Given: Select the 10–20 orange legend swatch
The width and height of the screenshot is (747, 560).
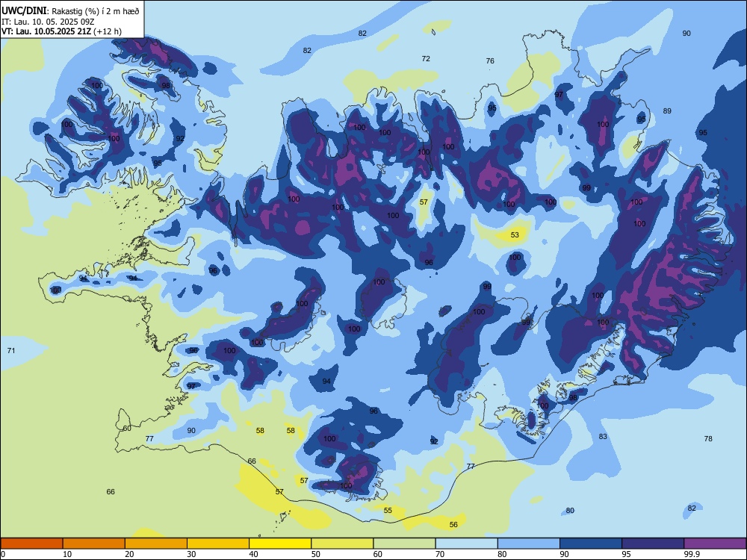Looking at the screenshot, I should [x=94, y=544].
